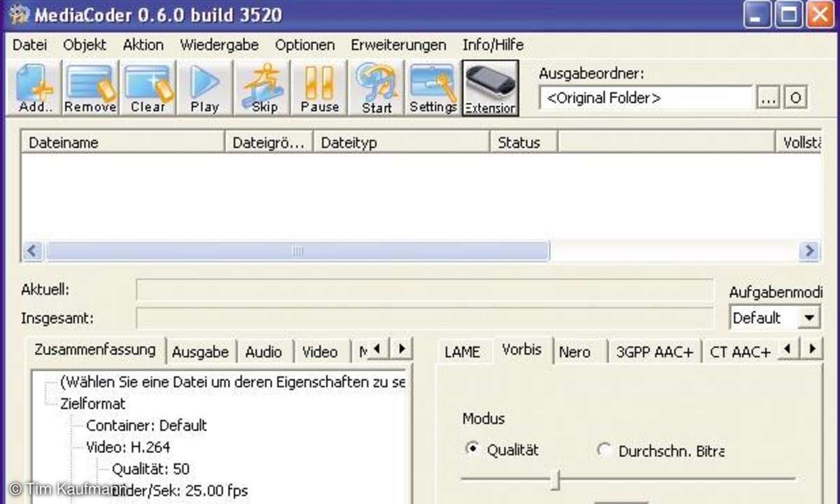This screenshot has height=504, width=840.
Task: Browse output folder with the ... button
Action: click(x=768, y=99)
